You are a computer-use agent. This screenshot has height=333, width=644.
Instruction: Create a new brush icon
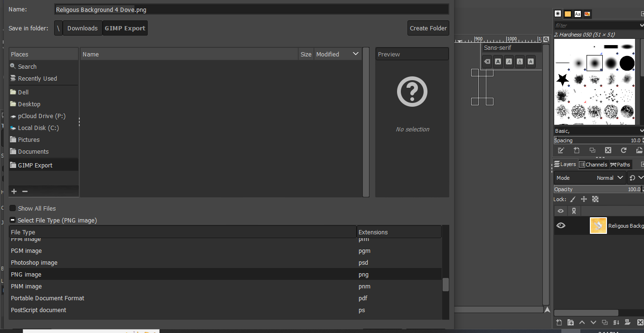577,150
